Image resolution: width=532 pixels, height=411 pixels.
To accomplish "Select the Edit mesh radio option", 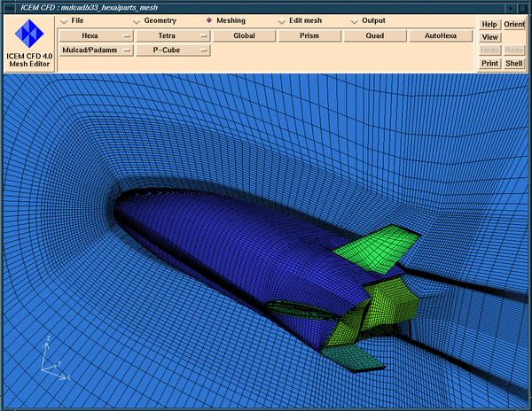I will coord(300,20).
